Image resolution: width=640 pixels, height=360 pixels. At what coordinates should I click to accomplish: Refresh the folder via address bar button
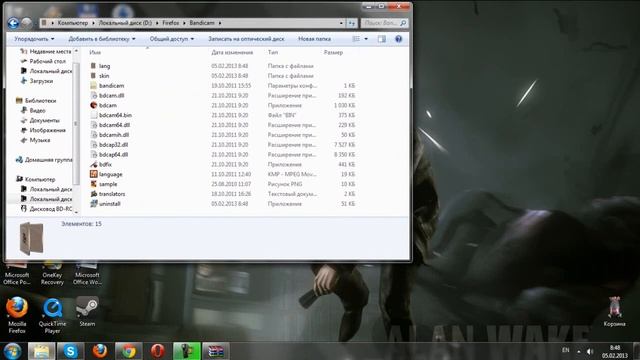[351, 23]
